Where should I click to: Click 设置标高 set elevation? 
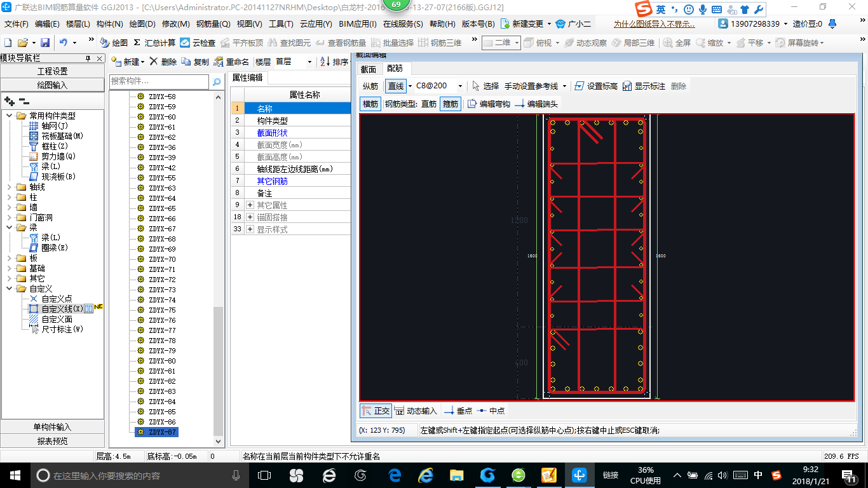(595, 86)
